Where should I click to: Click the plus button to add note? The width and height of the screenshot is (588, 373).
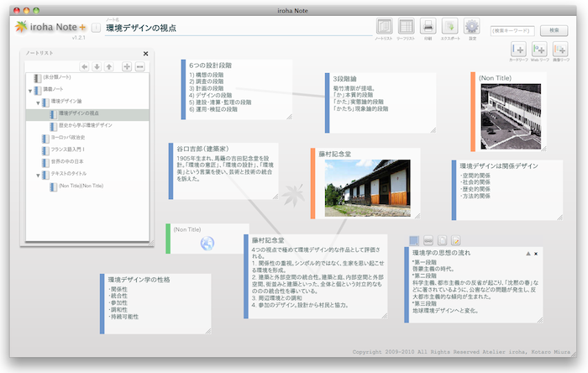(127, 66)
